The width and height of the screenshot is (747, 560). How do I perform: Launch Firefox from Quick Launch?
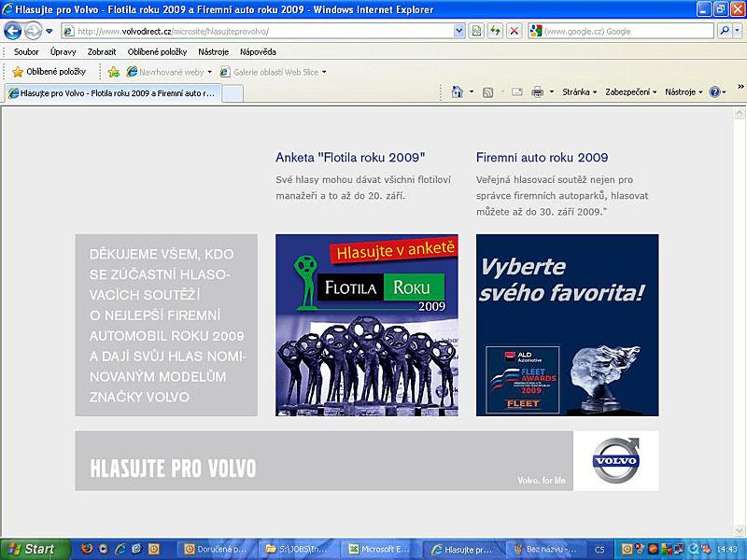[x=86, y=549]
